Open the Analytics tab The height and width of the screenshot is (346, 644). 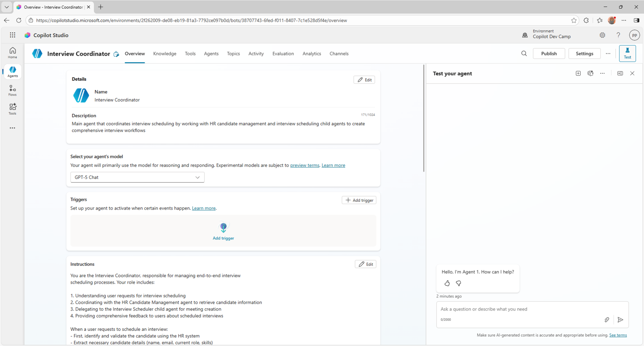[312, 53]
